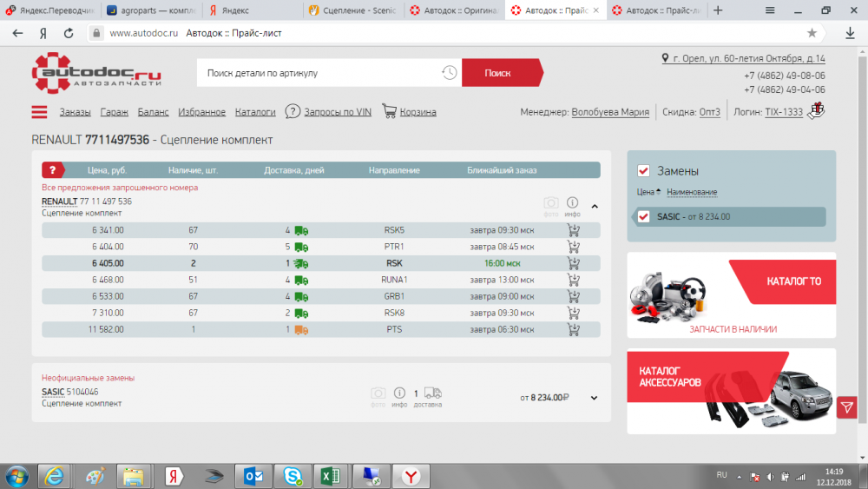868x489 pixels.
Task: Open Excel from the taskbar
Action: 331,476
